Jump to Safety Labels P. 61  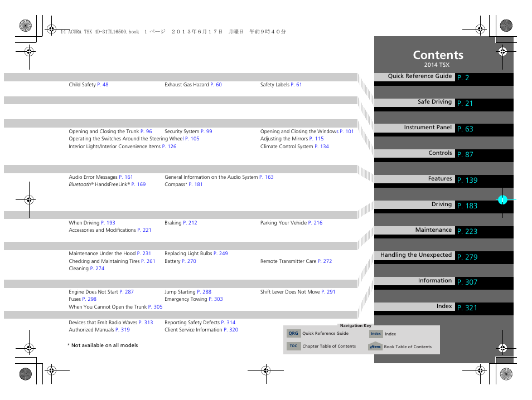point(281,85)
